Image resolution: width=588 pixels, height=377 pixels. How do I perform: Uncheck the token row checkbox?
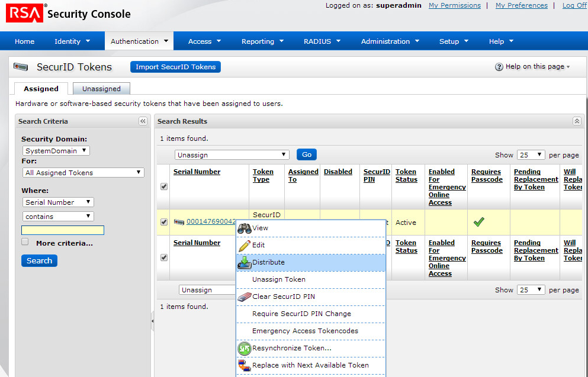point(164,223)
